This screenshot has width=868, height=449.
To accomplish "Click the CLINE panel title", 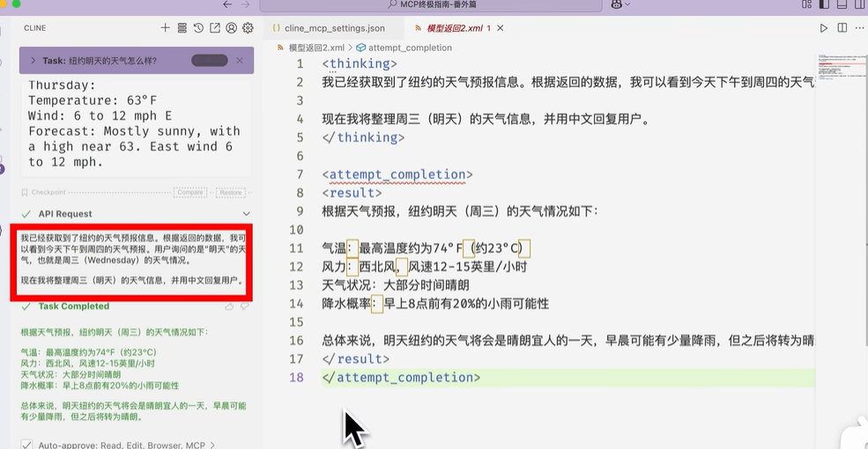I will (35, 27).
